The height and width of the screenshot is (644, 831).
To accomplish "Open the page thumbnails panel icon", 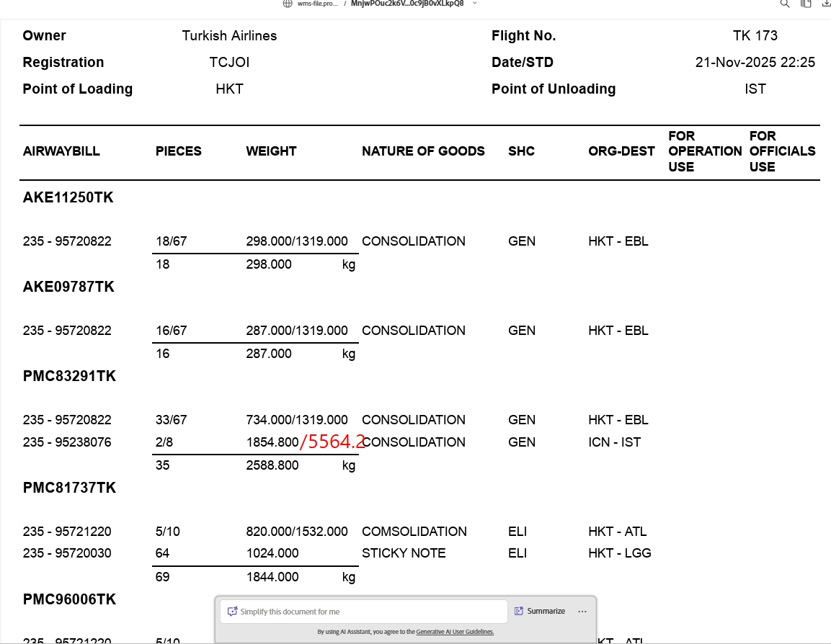I will click(x=806, y=4).
